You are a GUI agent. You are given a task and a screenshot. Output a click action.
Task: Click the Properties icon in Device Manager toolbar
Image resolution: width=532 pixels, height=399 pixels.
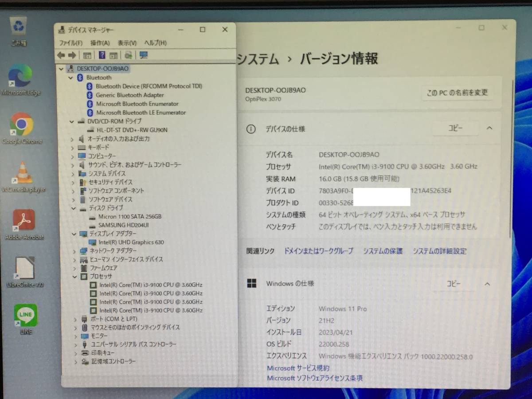pos(87,55)
